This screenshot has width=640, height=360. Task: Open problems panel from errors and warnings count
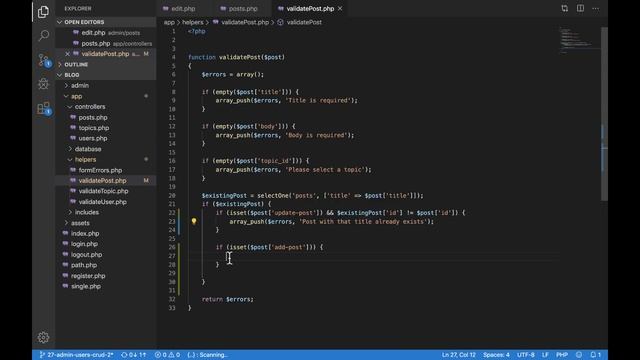[x=167, y=355]
